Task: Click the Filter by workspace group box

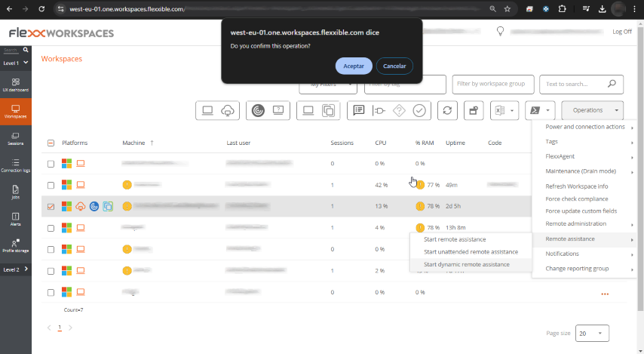Action: pos(493,84)
